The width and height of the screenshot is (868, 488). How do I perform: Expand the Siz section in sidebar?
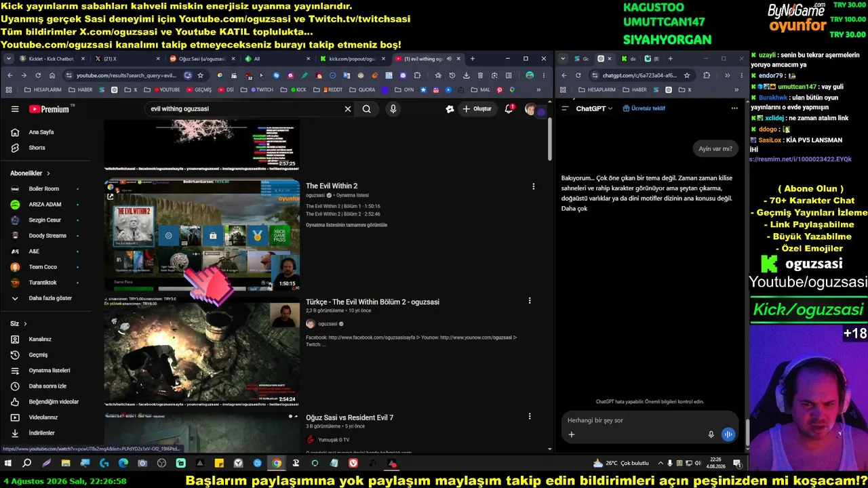click(x=18, y=324)
